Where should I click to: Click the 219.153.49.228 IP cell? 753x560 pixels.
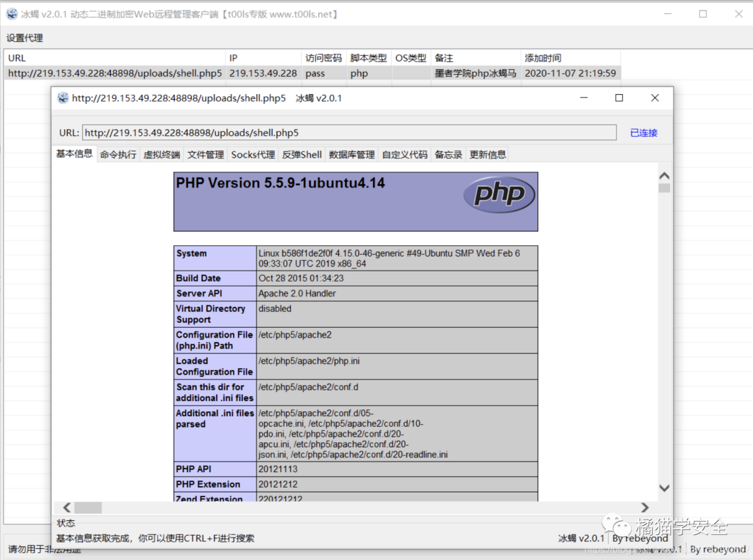(263, 73)
